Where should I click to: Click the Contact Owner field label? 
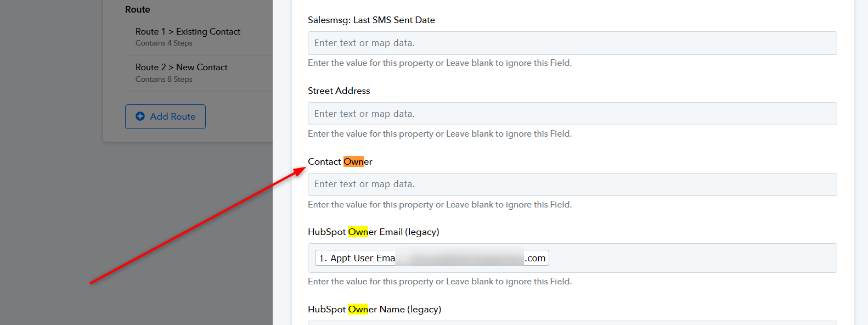pos(340,161)
